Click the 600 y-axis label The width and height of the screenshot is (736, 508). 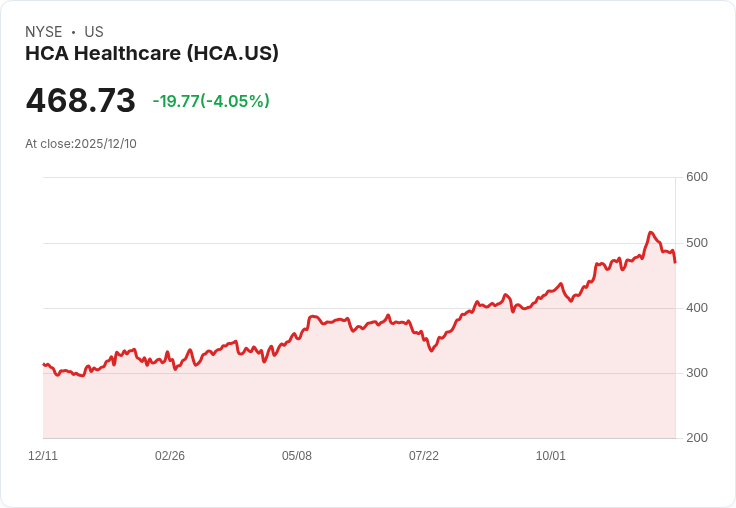697,177
